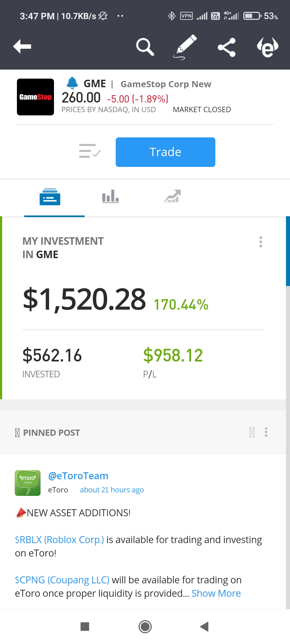Click the blue Trade button
Viewport: 290px width, 644px height.
pos(165,152)
